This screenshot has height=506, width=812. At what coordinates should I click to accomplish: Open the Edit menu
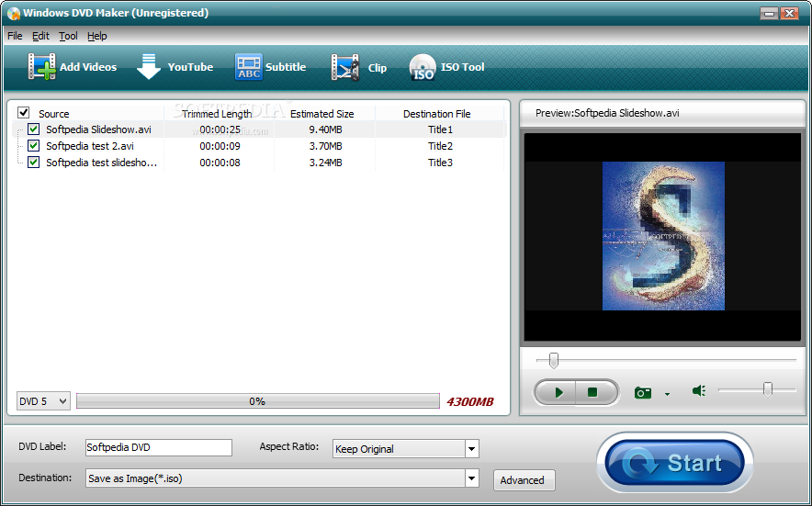click(x=40, y=36)
